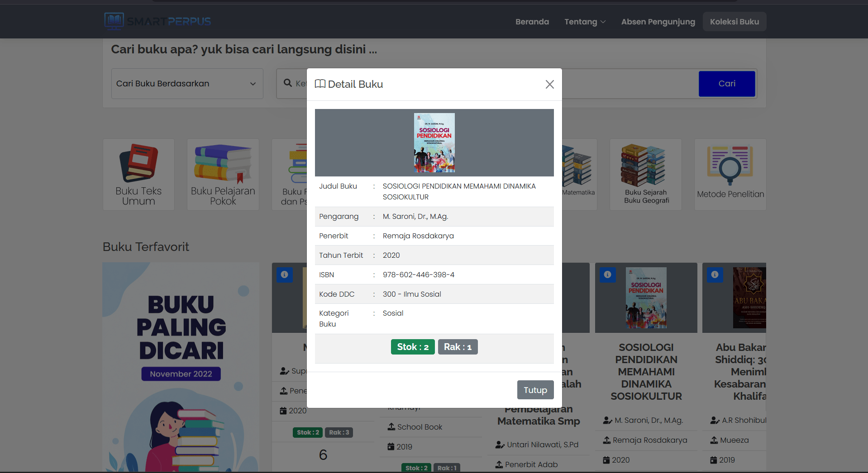Click publisher icon next to Penerbit Adab
Viewport: 868px width, 473px height.
pyautogui.click(x=499, y=464)
